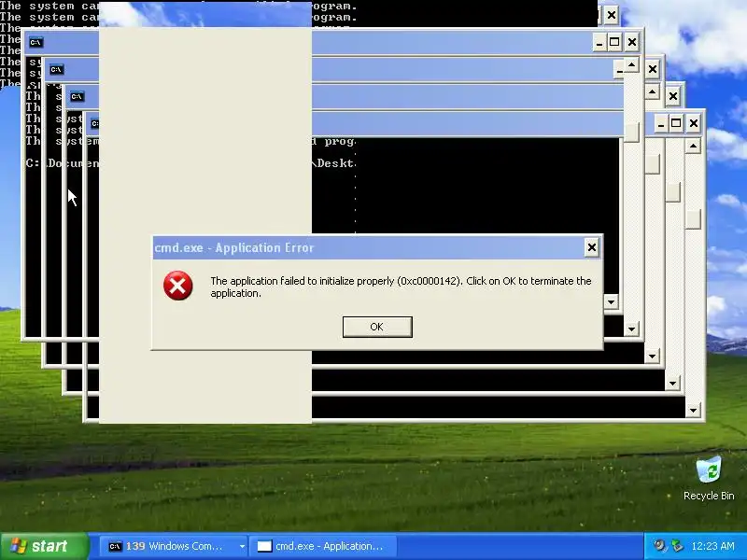Image resolution: width=747 pixels, height=560 pixels.
Task: Close the cmd window with the uppermost full title bar
Action: [x=632, y=43]
